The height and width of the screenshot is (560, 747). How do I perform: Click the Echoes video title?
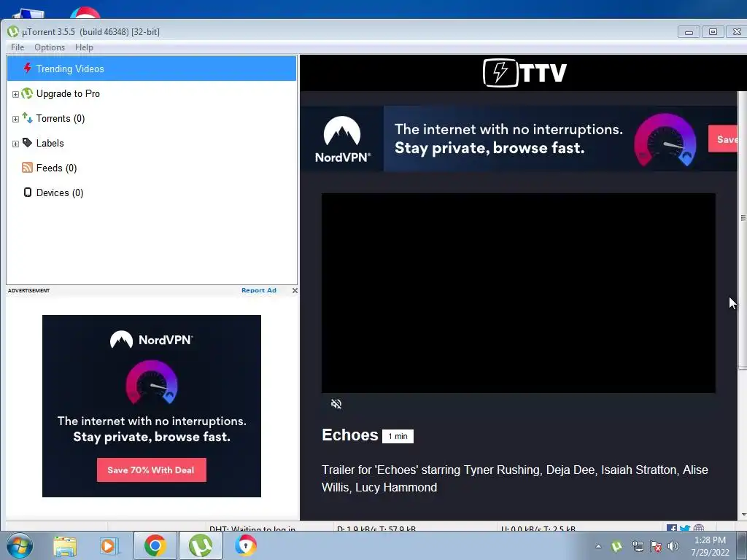click(349, 435)
